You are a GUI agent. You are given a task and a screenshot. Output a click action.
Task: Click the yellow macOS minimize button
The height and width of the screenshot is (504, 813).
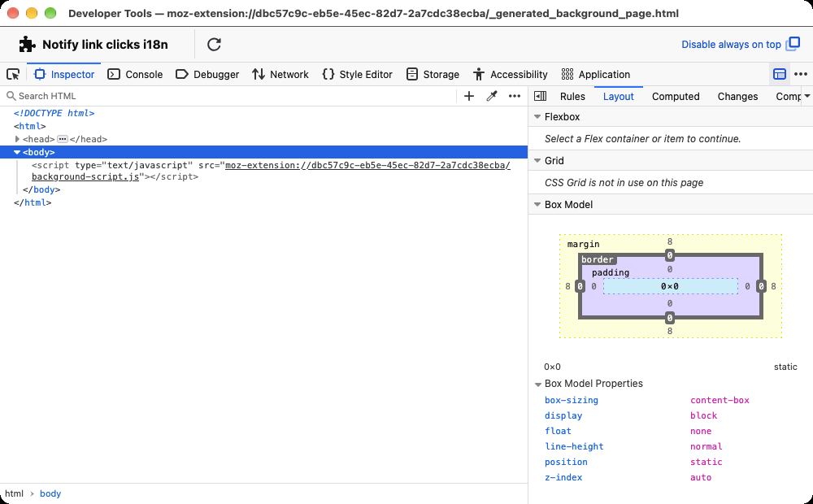point(32,13)
